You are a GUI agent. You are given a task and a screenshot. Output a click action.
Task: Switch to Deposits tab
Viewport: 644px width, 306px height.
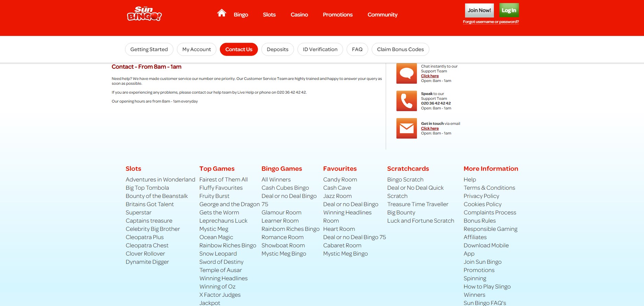[x=278, y=49]
